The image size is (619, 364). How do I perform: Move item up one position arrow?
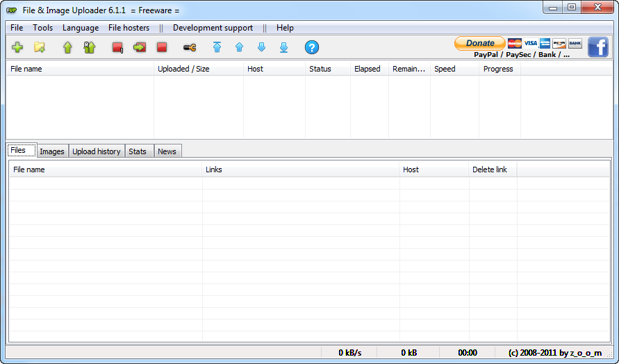(239, 47)
